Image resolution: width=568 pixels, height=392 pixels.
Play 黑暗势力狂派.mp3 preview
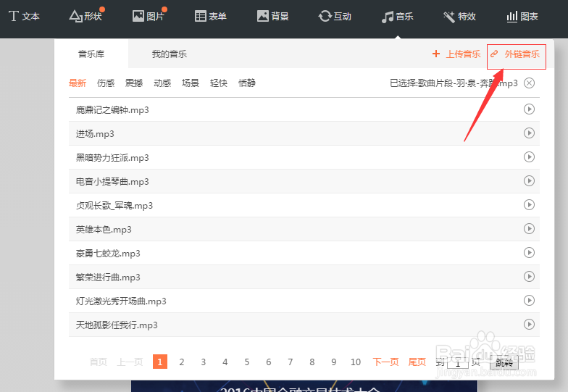(529, 157)
